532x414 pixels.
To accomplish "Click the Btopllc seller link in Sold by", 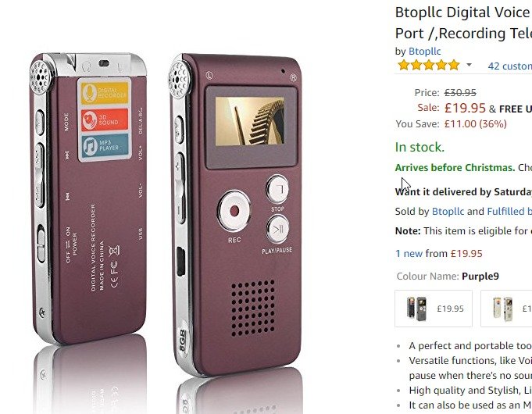I will (448, 212).
